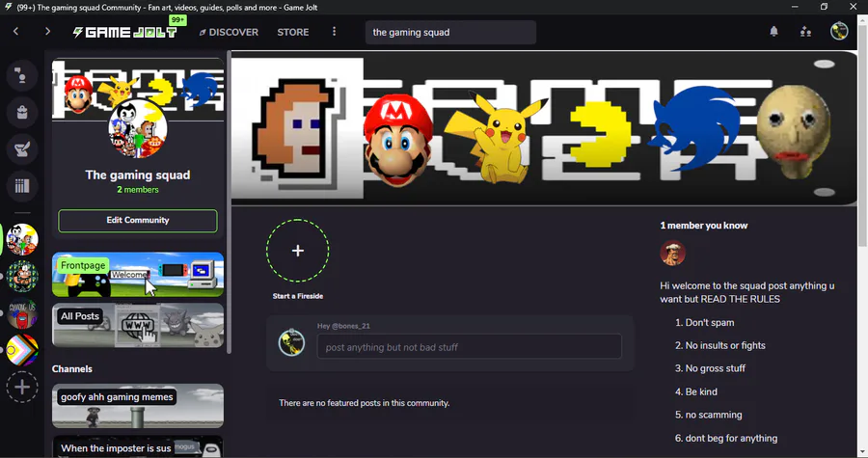Screen dimensions: 868x458
Task: Click the community header banner image
Action: click(544, 128)
